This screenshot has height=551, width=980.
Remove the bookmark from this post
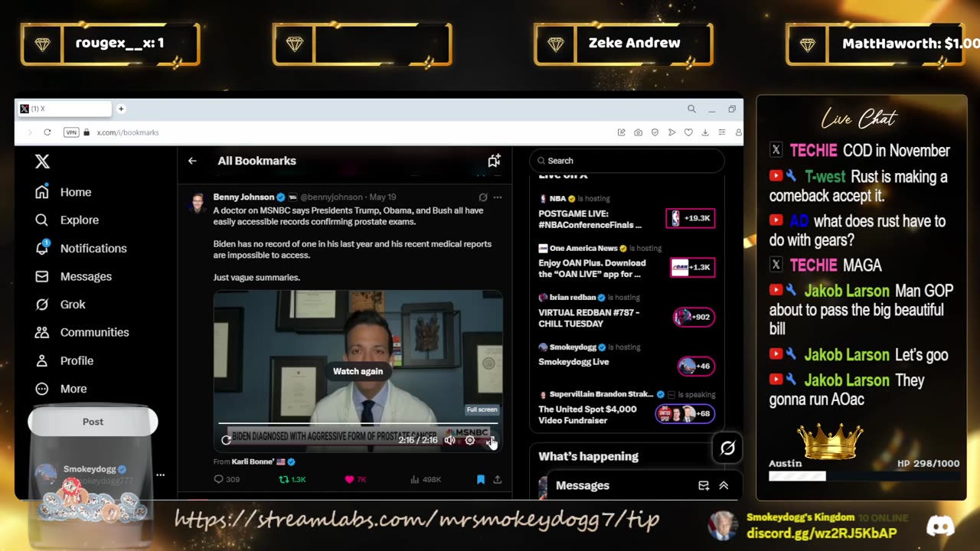pos(481,480)
